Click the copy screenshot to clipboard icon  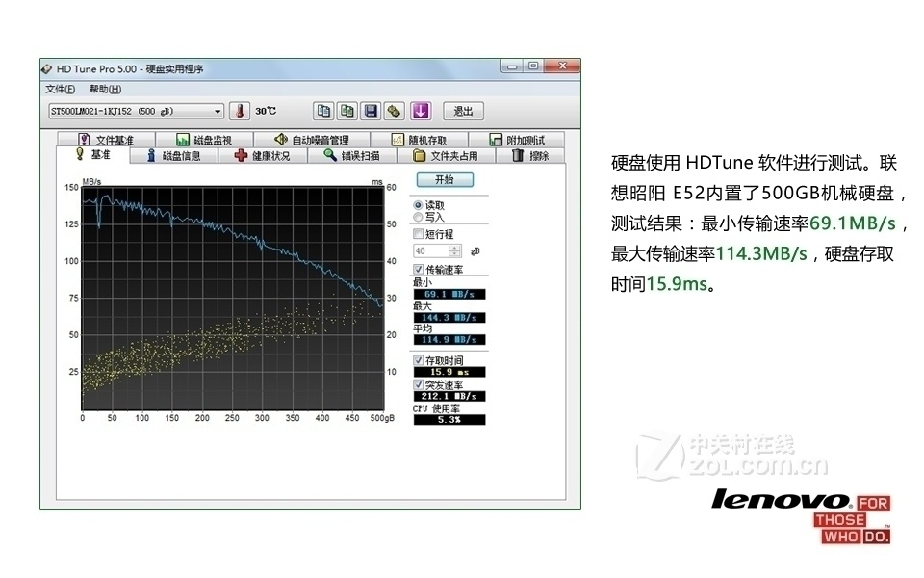322,111
